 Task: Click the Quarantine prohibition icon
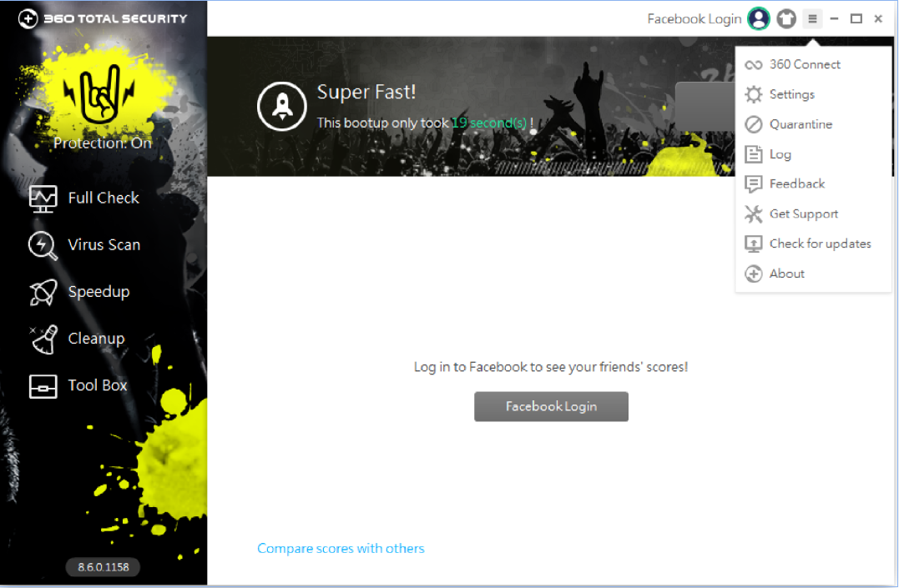coord(754,124)
